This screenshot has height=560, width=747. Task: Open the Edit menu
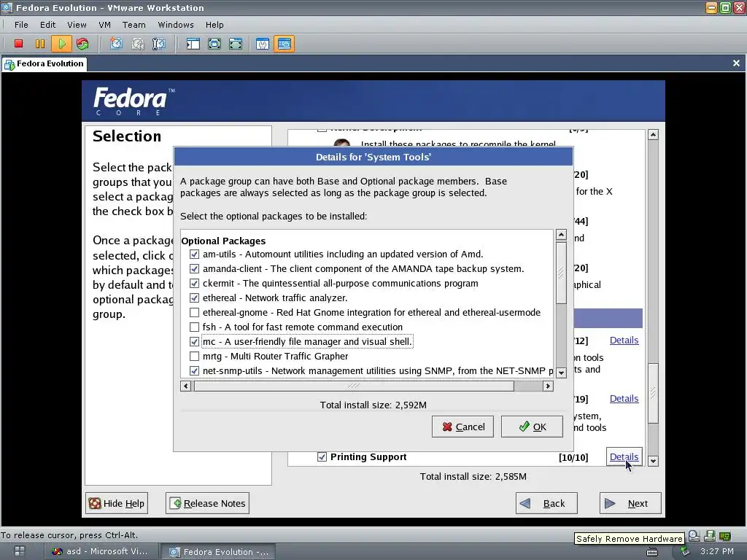(47, 25)
